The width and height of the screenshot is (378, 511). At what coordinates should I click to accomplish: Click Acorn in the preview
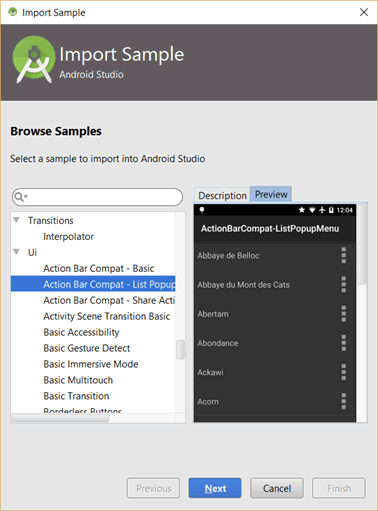tap(208, 402)
